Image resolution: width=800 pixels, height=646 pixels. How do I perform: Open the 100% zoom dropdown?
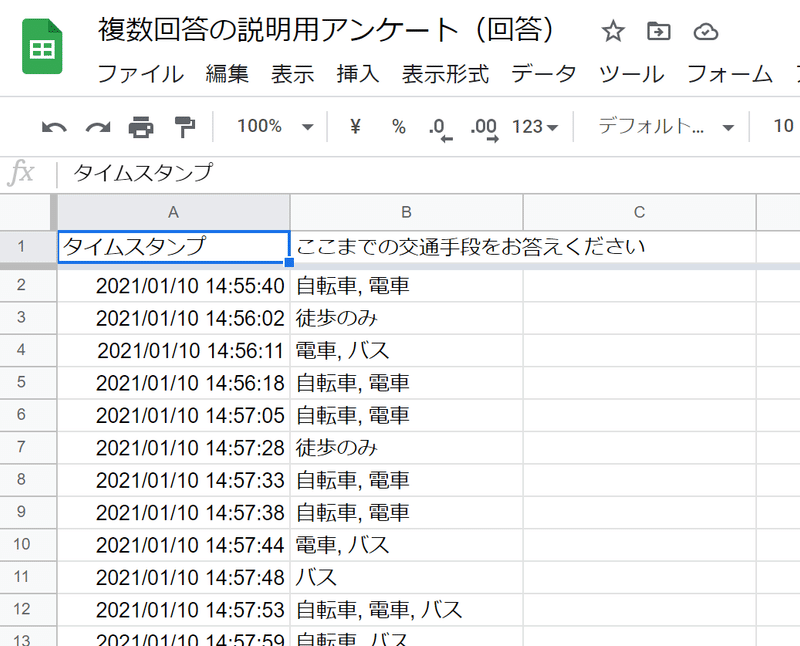[275, 126]
